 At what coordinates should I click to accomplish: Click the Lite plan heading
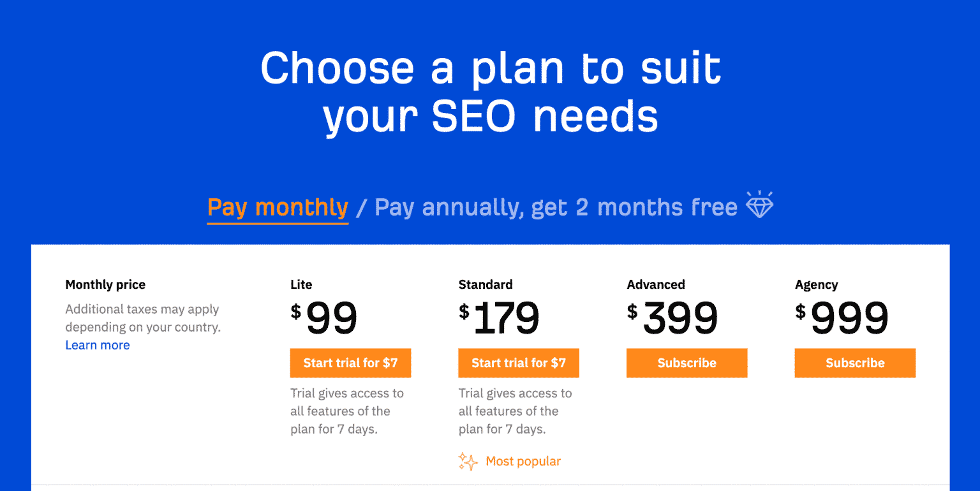(301, 284)
